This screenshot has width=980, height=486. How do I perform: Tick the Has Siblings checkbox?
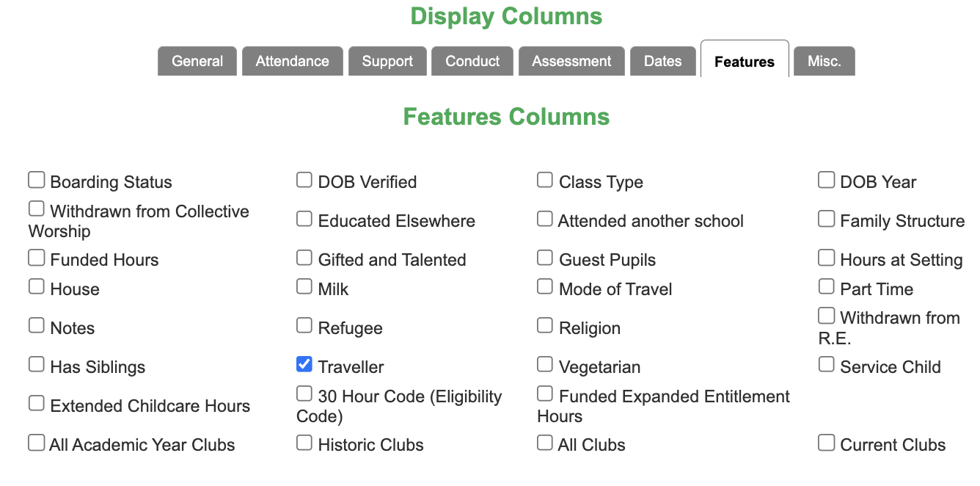click(x=37, y=364)
